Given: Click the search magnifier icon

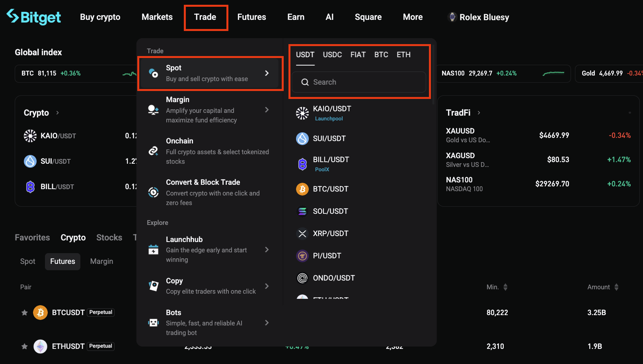Looking at the screenshot, I should 305,82.
